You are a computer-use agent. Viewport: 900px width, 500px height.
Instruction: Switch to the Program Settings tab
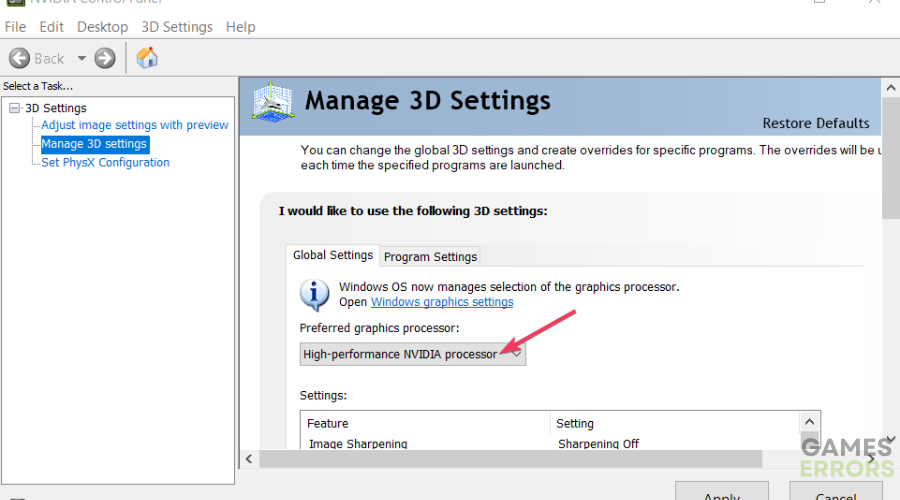[x=430, y=257]
